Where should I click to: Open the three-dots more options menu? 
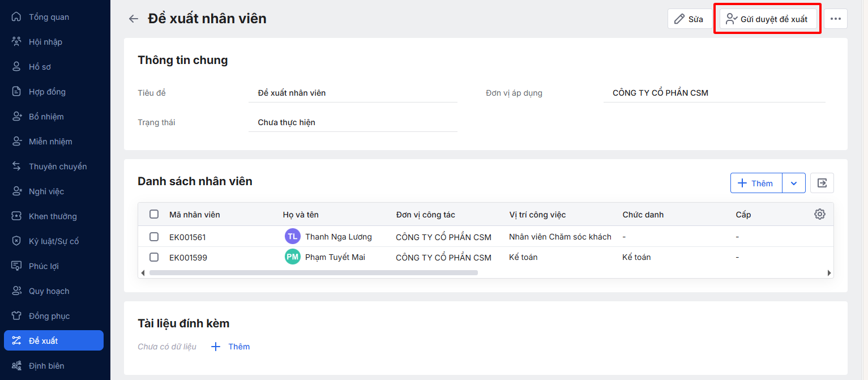pyautogui.click(x=835, y=19)
